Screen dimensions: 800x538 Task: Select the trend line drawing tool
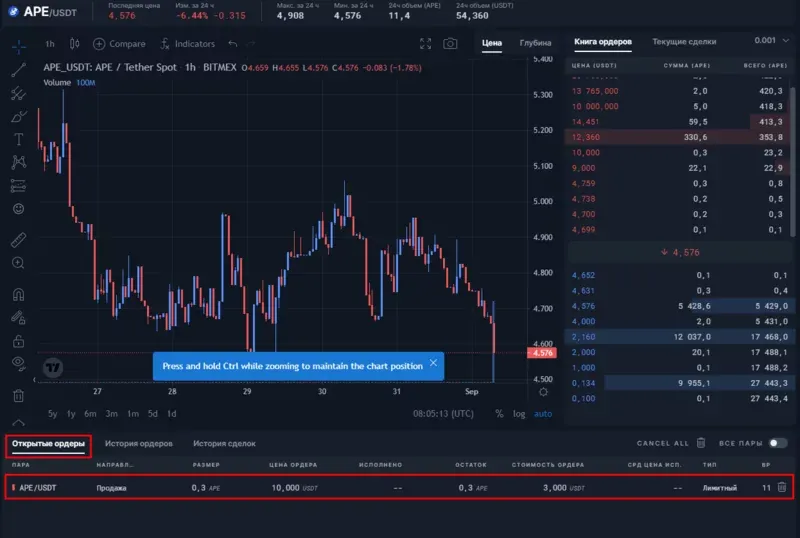click(x=18, y=70)
